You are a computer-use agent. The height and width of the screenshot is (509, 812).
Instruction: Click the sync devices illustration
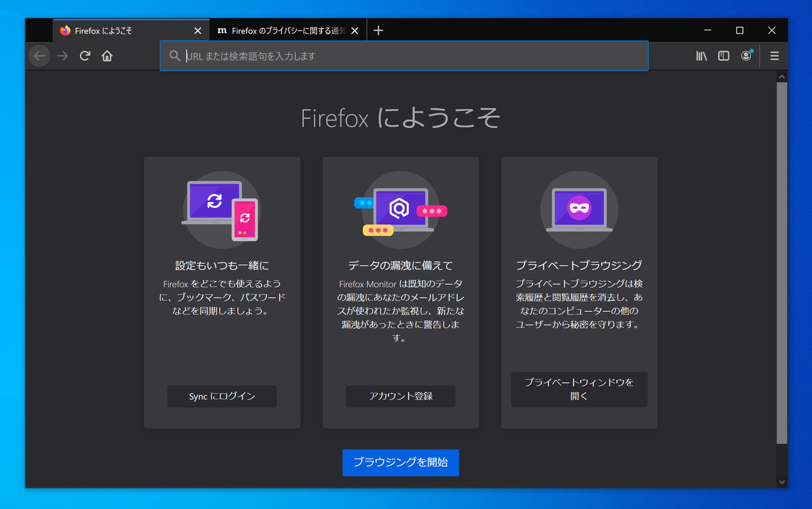point(221,210)
